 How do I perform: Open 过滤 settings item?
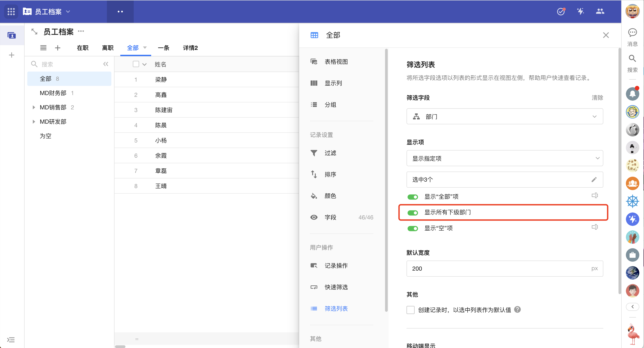pyautogui.click(x=341, y=153)
